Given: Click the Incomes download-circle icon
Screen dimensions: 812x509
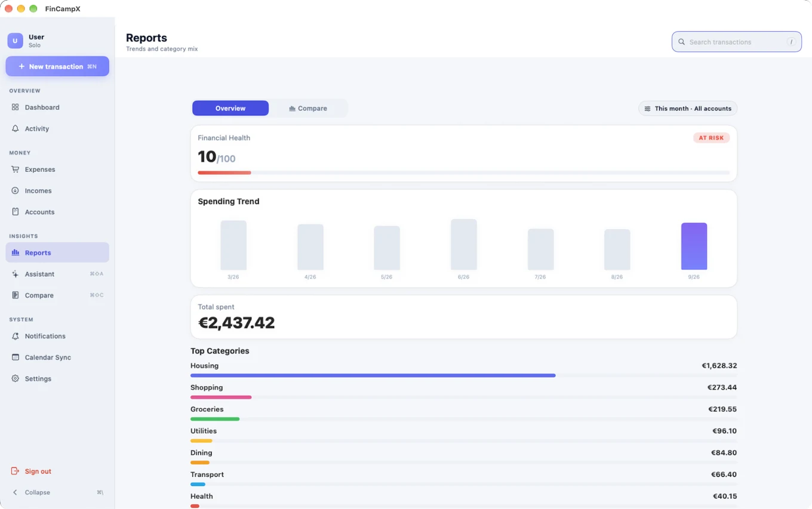Looking at the screenshot, I should (x=16, y=191).
